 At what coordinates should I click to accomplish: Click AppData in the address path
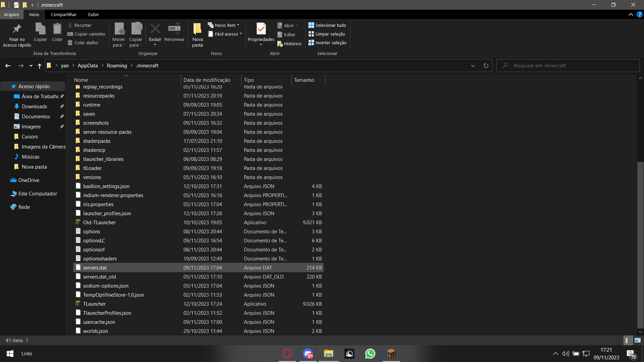click(x=88, y=66)
